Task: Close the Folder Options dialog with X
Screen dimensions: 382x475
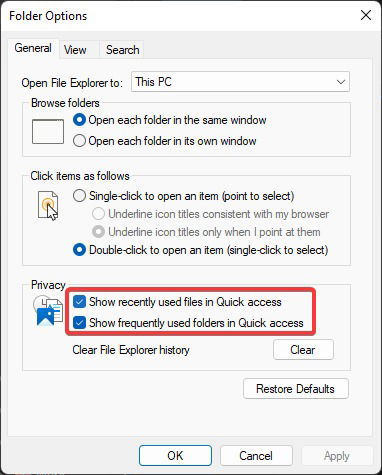Action: (x=366, y=15)
